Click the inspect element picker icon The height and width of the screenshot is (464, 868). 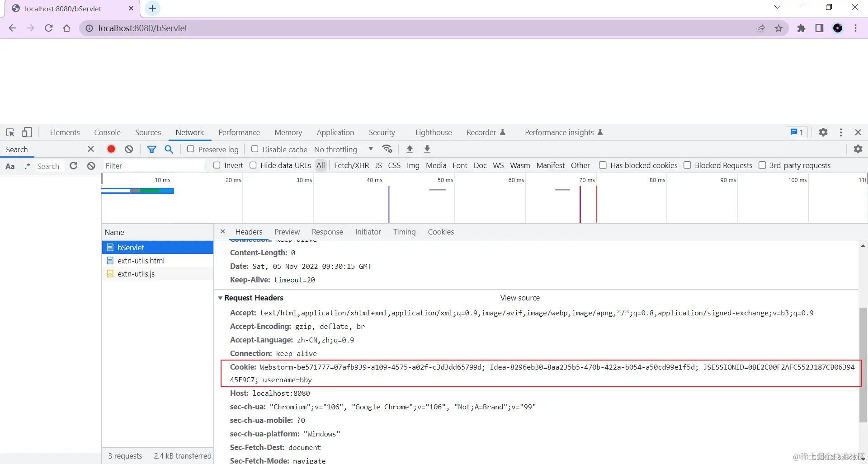pyautogui.click(x=10, y=132)
